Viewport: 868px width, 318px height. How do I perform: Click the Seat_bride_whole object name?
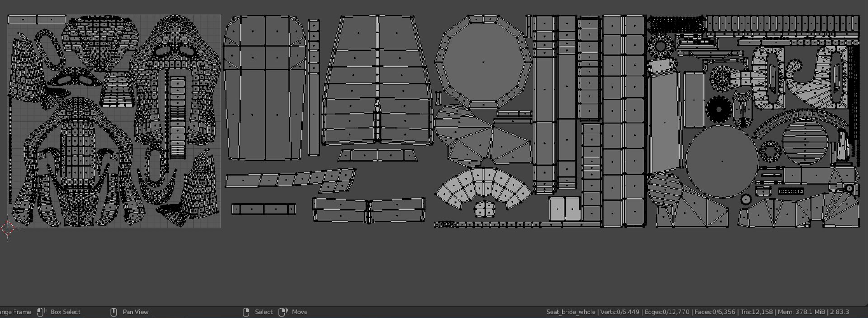coord(571,312)
